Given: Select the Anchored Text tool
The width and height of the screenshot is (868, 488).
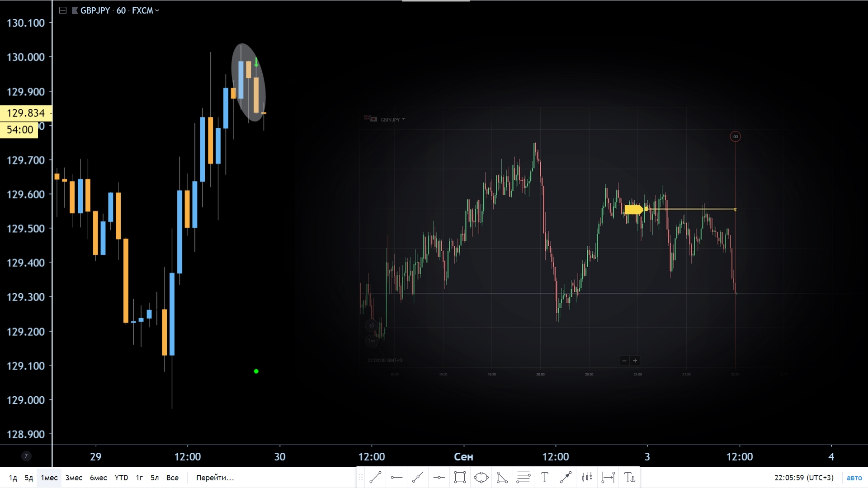Looking at the screenshot, I should [x=629, y=477].
